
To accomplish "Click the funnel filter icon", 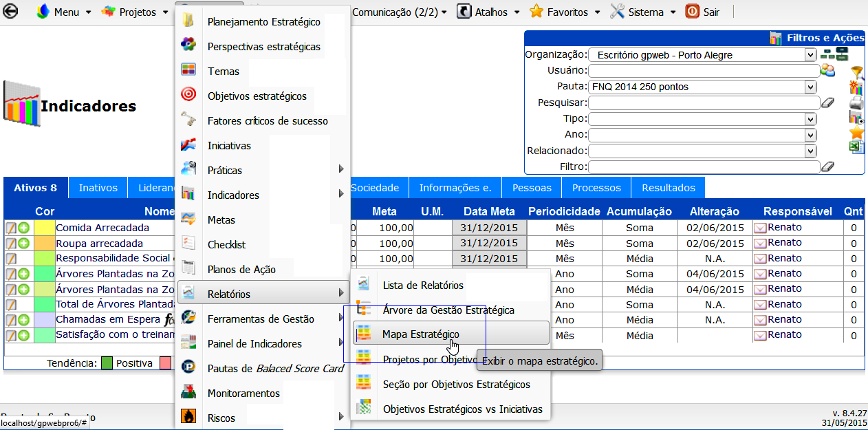I will (x=856, y=72).
